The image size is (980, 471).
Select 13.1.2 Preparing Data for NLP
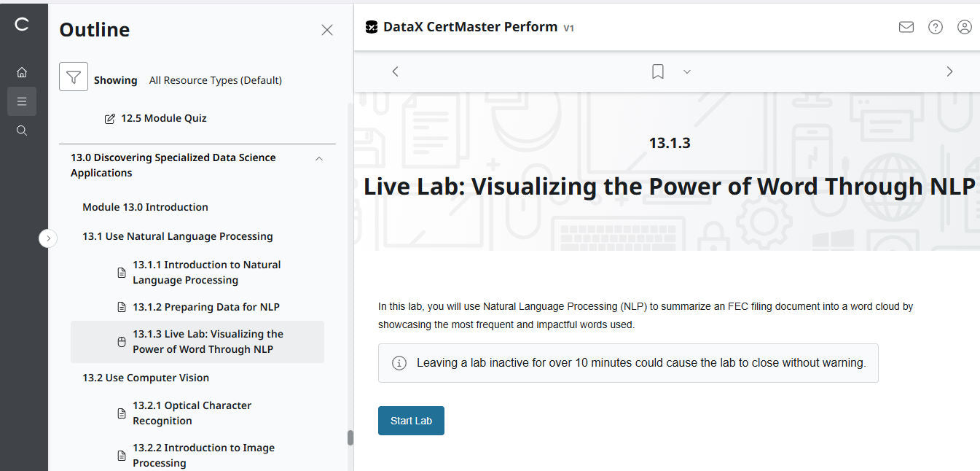pos(206,306)
